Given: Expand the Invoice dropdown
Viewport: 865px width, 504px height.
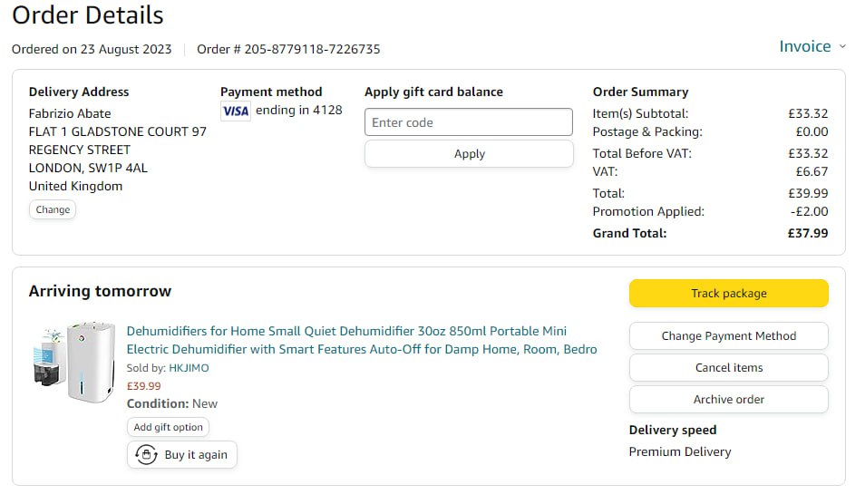Looking at the screenshot, I should (x=812, y=46).
